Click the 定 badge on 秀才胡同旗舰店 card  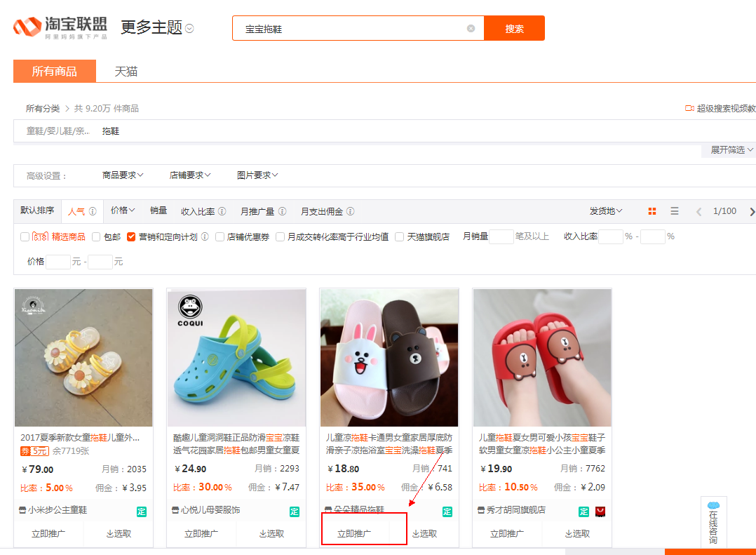click(x=583, y=511)
